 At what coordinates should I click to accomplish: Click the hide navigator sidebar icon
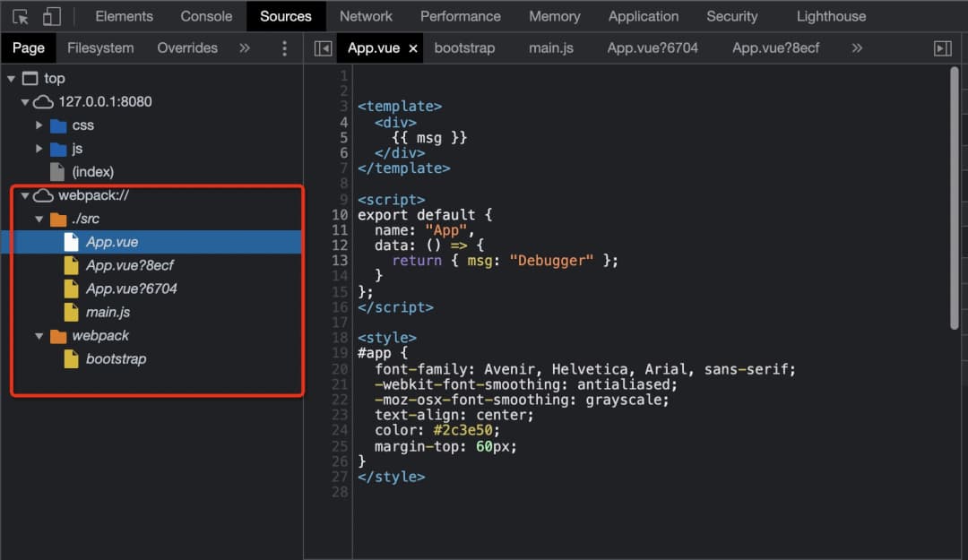pos(323,48)
